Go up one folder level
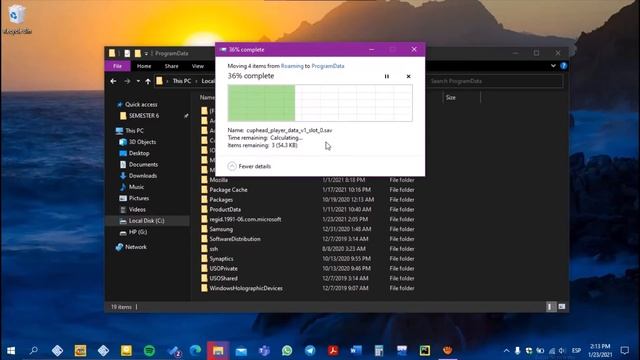 (148, 81)
